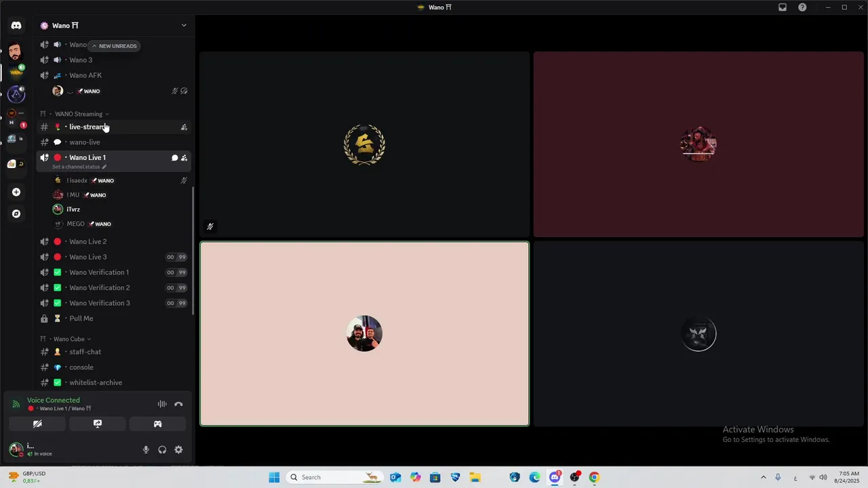
Task: Join the Wano 3 voice channel
Action: 113,60
